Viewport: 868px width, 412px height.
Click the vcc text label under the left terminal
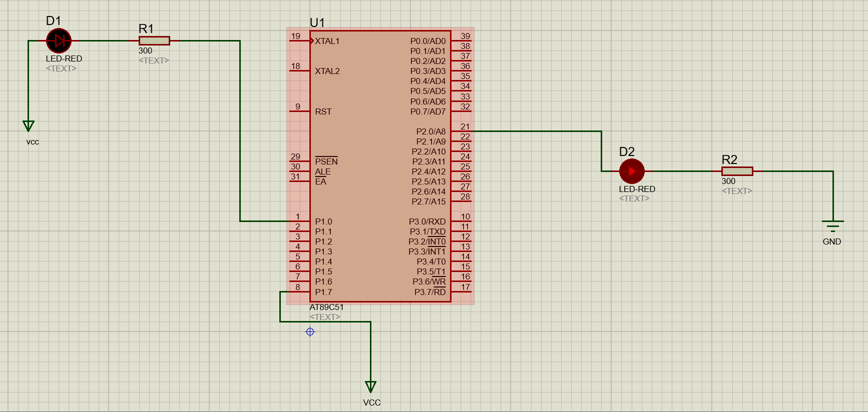click(x=33, y=142)
